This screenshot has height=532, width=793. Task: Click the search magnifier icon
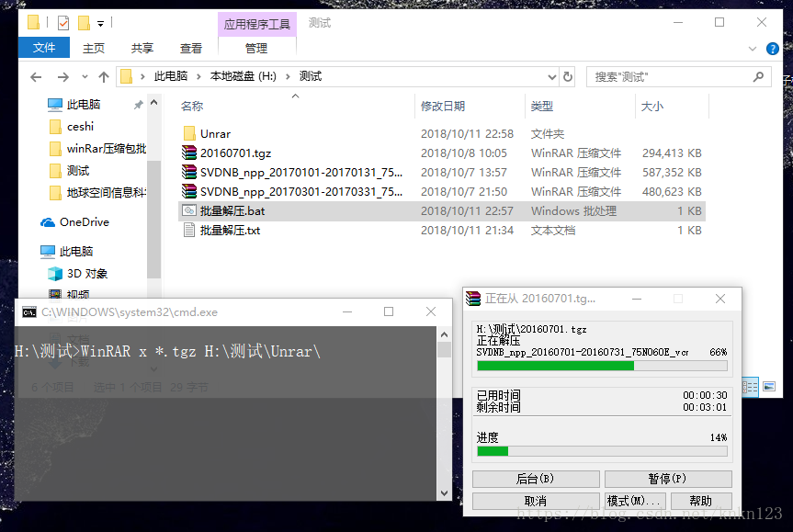point(758,77)
